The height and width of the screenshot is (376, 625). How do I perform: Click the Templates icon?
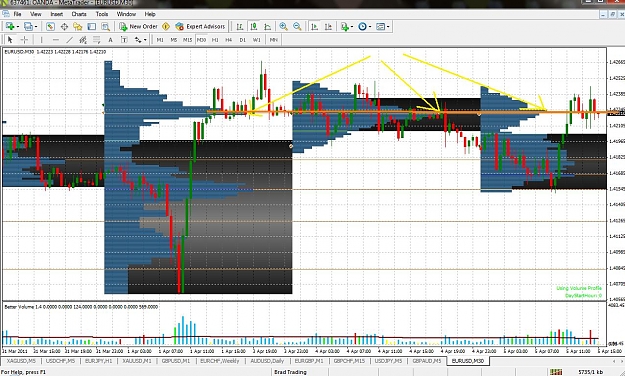pos(381,26)
